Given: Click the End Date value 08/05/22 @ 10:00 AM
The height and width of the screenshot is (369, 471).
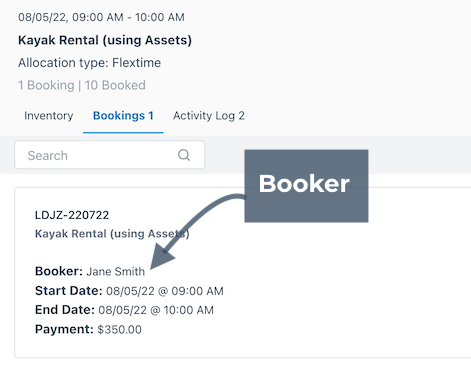Looking at the screenshot, I should click(156, 310).
